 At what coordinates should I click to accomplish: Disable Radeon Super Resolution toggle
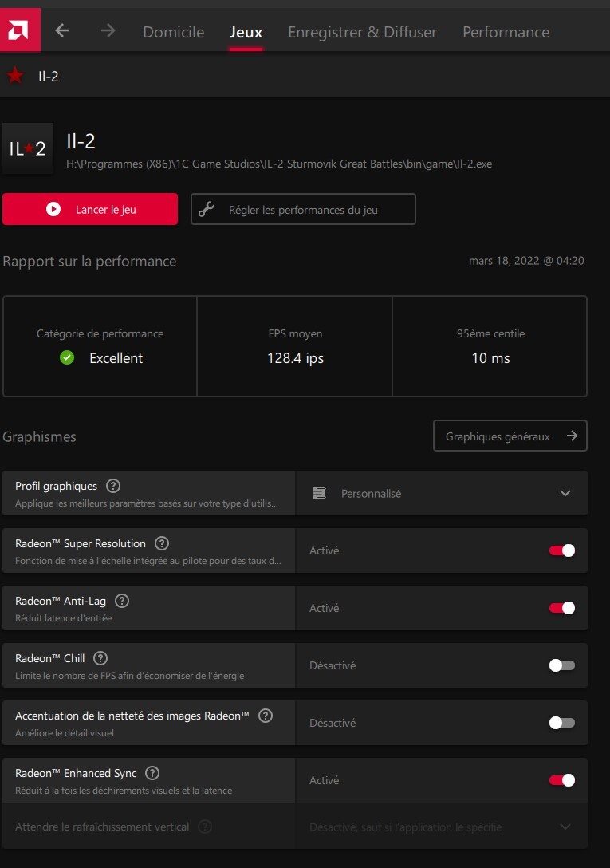coord(561,550)
